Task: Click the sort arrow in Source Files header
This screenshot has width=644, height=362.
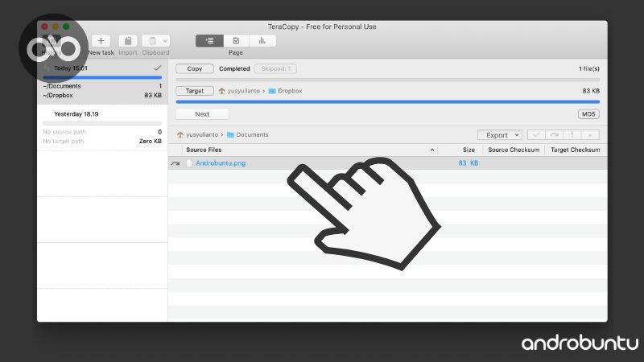Action: point(432,150)
